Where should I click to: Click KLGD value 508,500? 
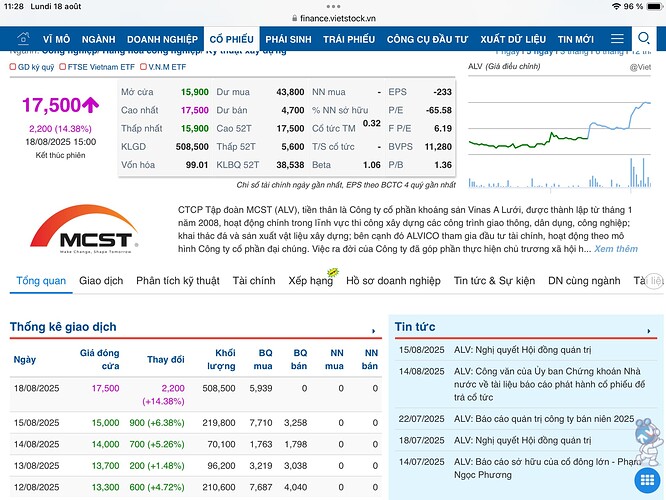192,147
